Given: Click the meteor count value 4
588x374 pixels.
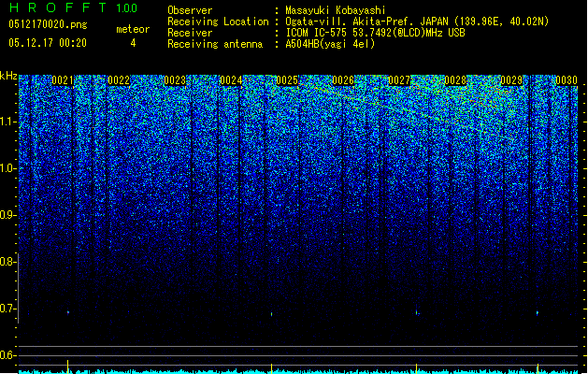Looking at the screenshot, I should (x=133, y=43).
